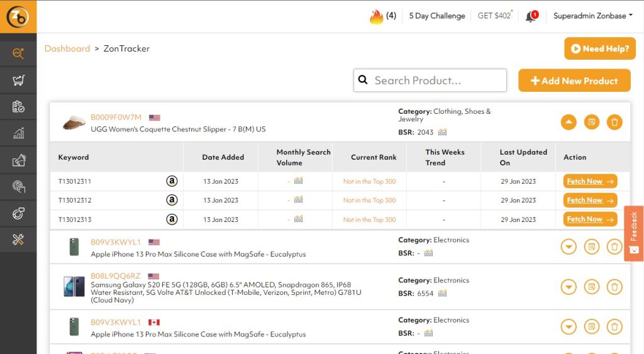Expand the first iPhone 13 Pro Max row
This screenshot has height=354, width=644.
click(569, 246)
